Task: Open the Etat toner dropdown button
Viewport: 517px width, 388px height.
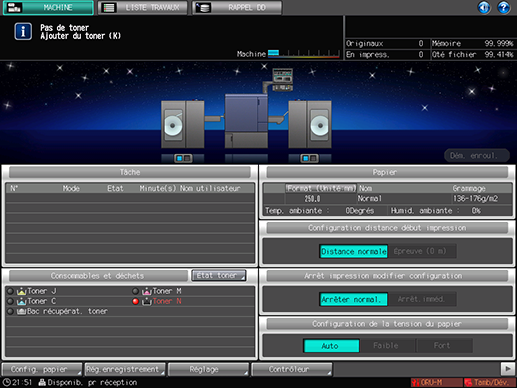Action: tap(219, 276)
